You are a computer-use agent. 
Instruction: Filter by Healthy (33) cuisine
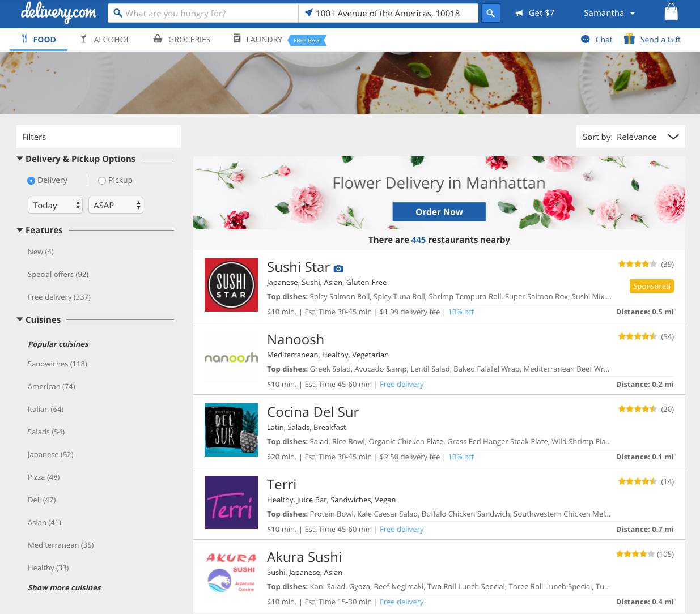pyautogui.click(x=48, y=568)
